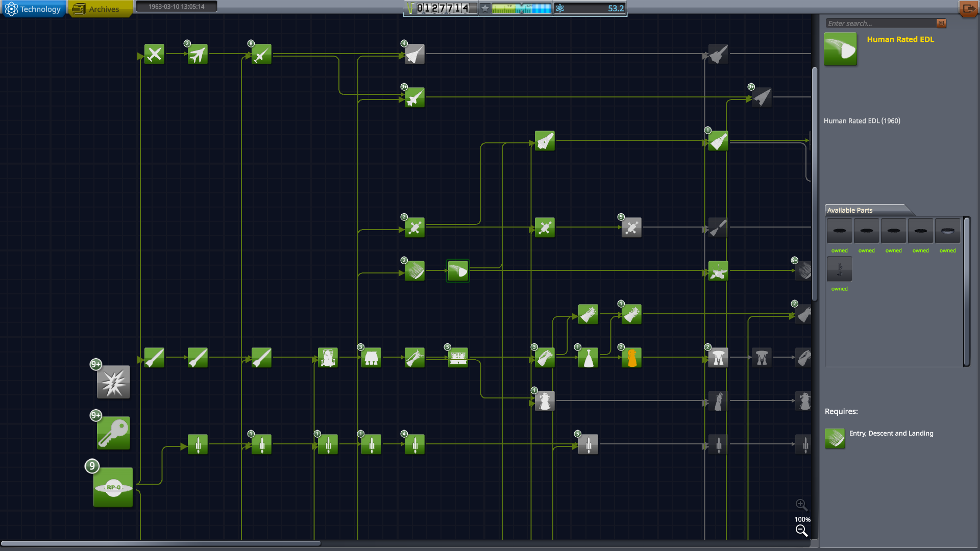This screenshot has height=551, width=980.
Task: Select the gray explosion-icon tech node
Action: point(113,382)
